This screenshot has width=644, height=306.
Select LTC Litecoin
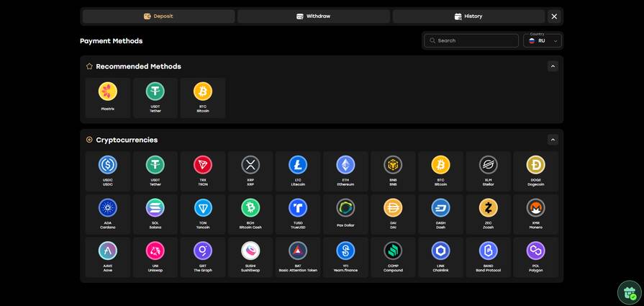pyautogui.click(x=298, y=171)
